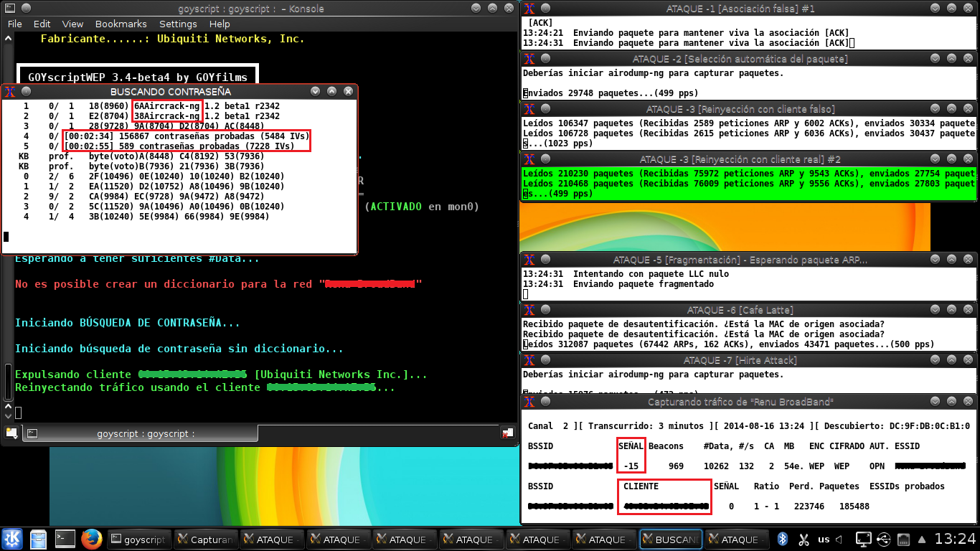The width and height of the screenshot is (980, 551).
Task: Switch to BUSCANI task in the taskbar
Action: click(670, 540)
